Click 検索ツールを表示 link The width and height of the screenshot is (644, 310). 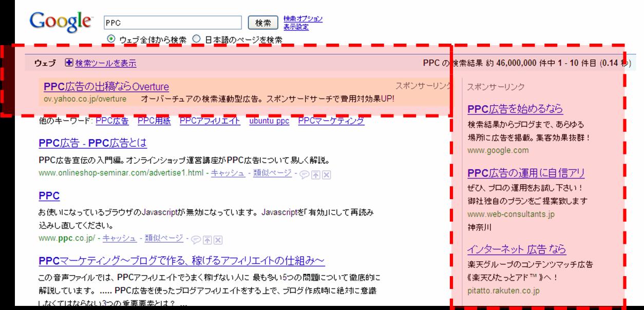(106, 64)
